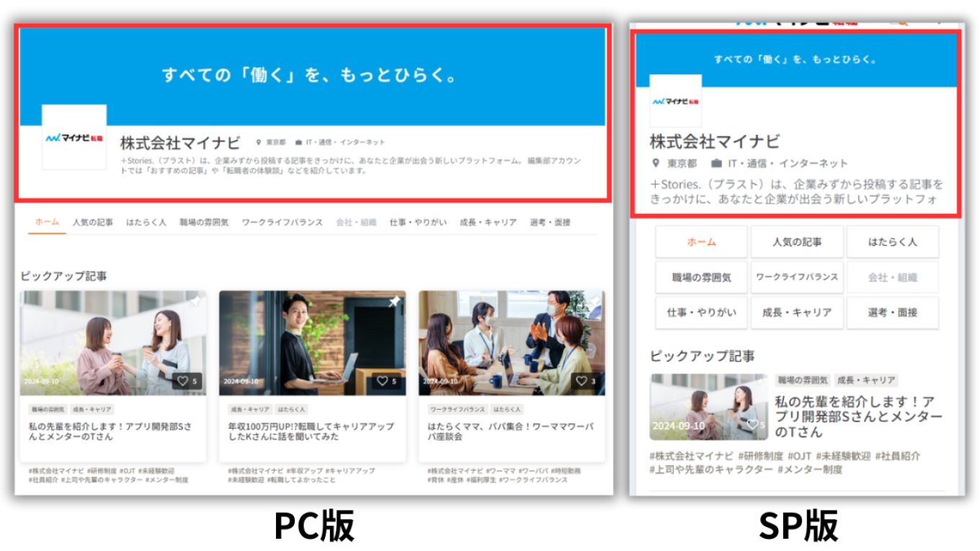Open the 年収100万円UP article thumbnail
Screen dimensions: 980x551
(312, 343)
